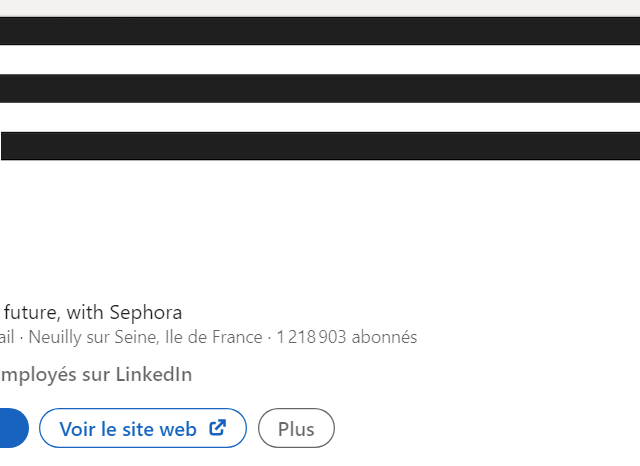Click the partially visible solid blue button
Screen dimensions: 640x466
pos(14,428)
